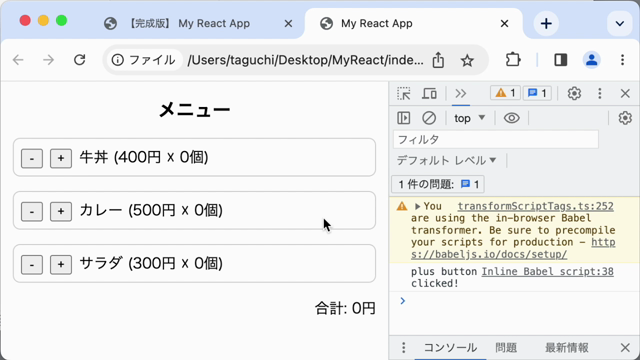The height and width of the screenshot is (360, 640).
Task: Open Inline Babel script:38 source link
Action: (x=547, y=271)
